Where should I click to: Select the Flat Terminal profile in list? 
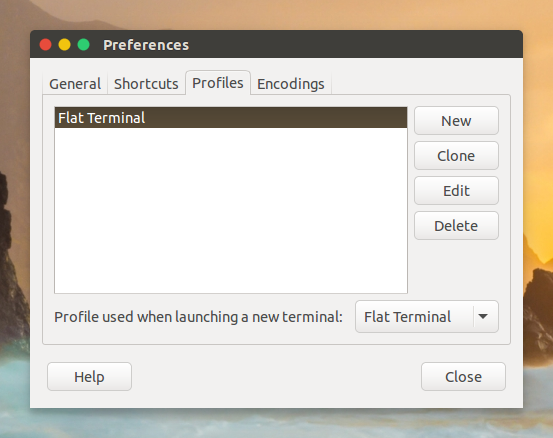(231, 118)
